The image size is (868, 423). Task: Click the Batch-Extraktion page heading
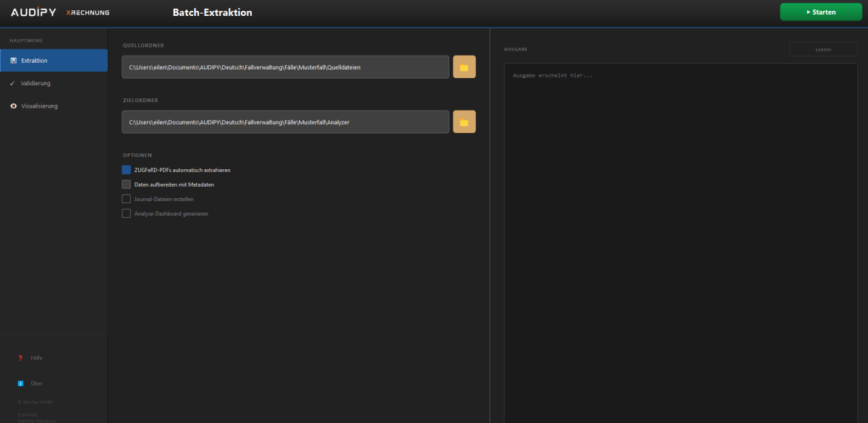212,12
